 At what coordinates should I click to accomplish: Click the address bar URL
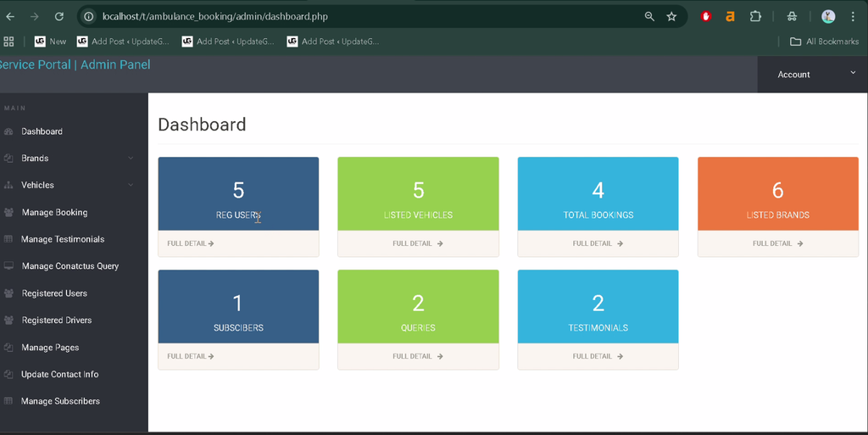pyautogui.click(x=215, y=17)
